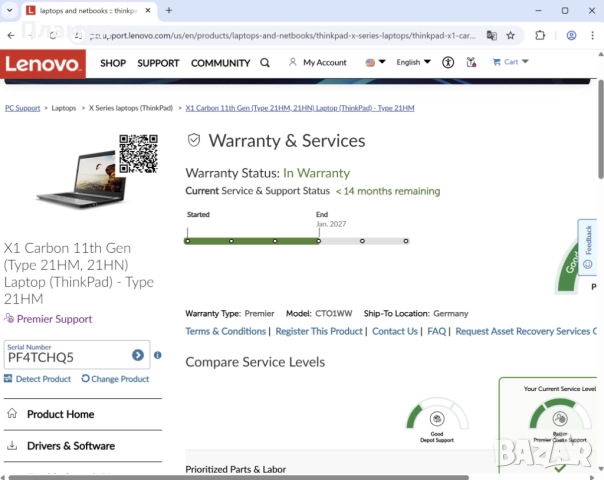The height and width of the screenshot is (480, 604).
Task: Submit serial number with arrow icon
Action: coord(138,355)
